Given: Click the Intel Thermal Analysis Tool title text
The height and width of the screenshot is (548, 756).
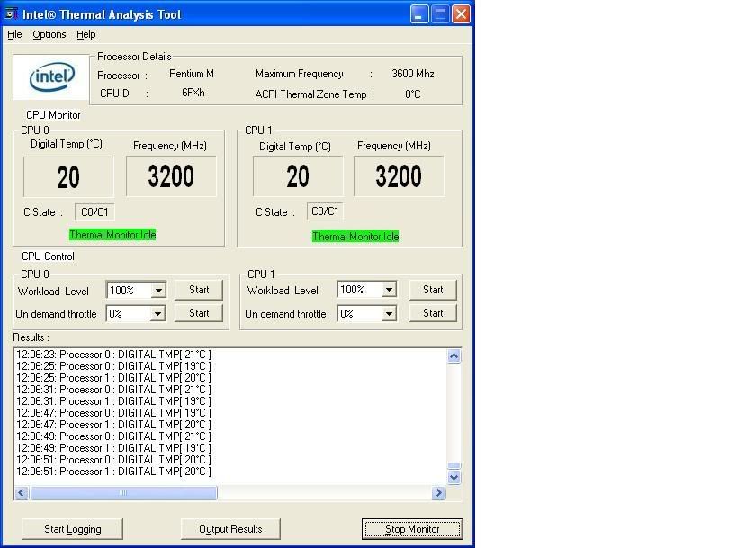Looking at the screenshot, I should [x=102, y=14].
